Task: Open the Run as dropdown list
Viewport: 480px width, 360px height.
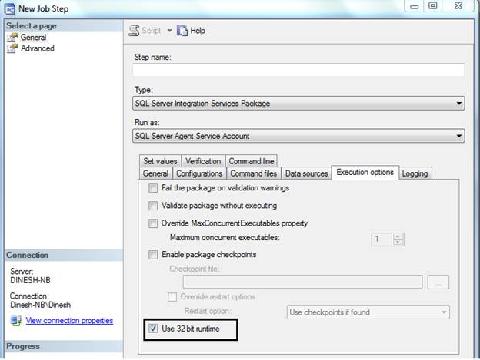Action: click(298, 136)
